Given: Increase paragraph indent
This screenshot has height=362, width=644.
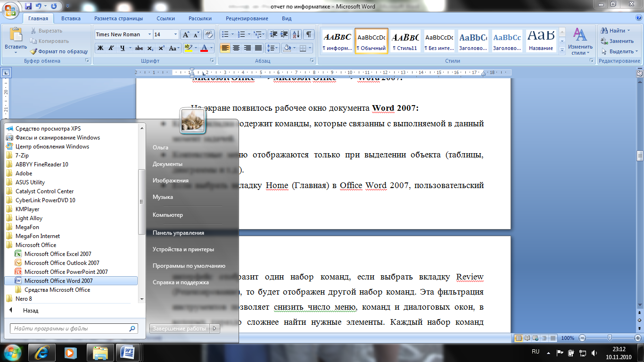Looking at the screenshot, I should (x=284, y=34).
